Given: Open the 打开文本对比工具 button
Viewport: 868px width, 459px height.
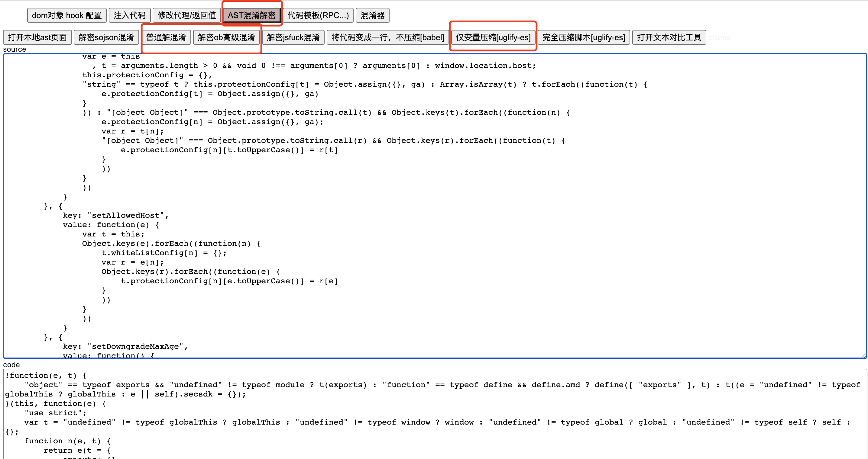Looking at the screenshot, I should 669,37.
